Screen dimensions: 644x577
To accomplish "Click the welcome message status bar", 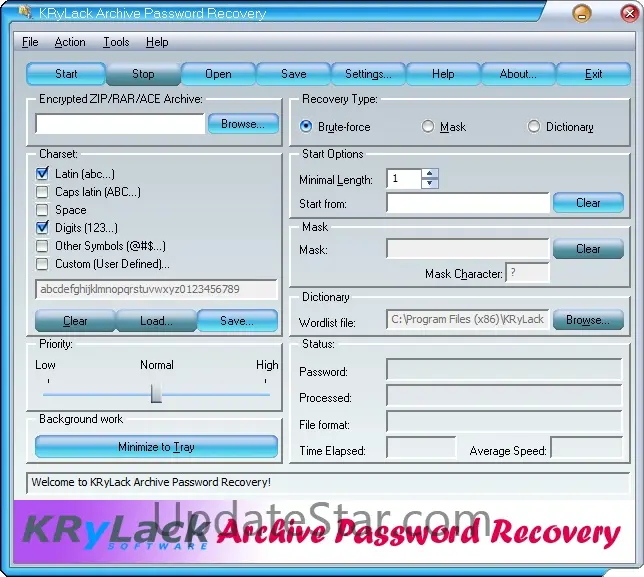I will pos(328,483).
